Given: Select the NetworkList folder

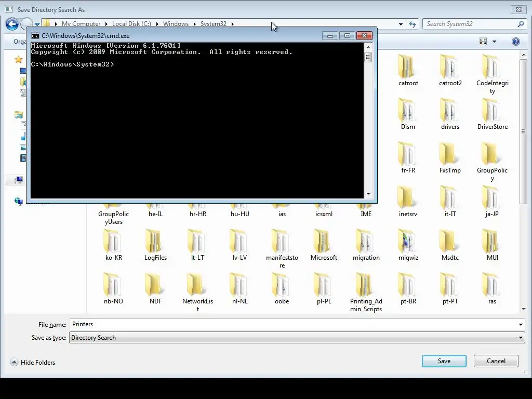Looking at the screenshot, I should point(197,293).
